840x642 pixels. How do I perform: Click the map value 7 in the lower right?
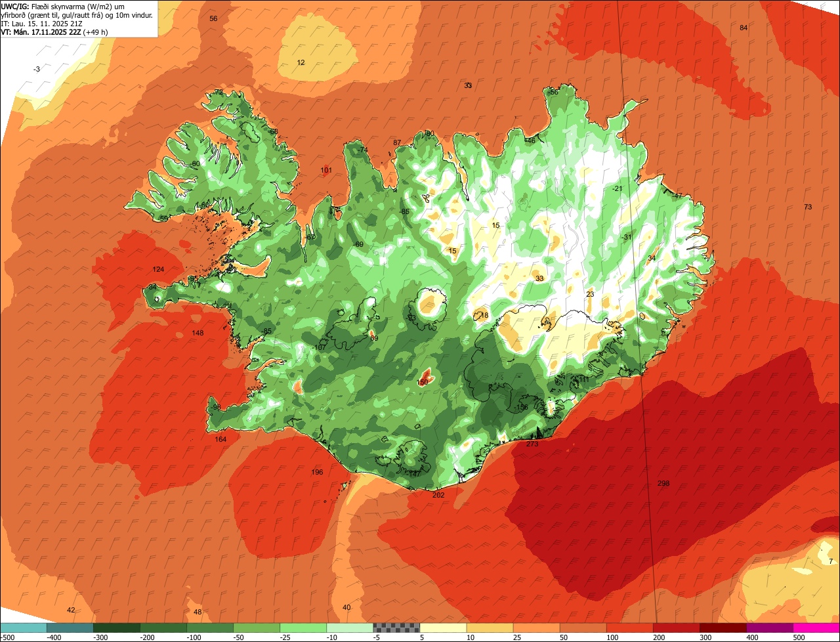click(x=830, y=561)
